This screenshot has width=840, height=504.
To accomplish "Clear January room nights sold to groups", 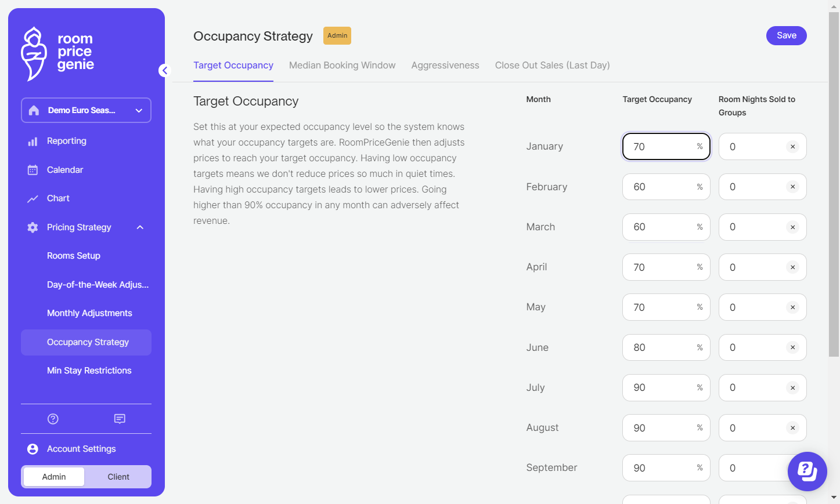I will coord(792,147).
